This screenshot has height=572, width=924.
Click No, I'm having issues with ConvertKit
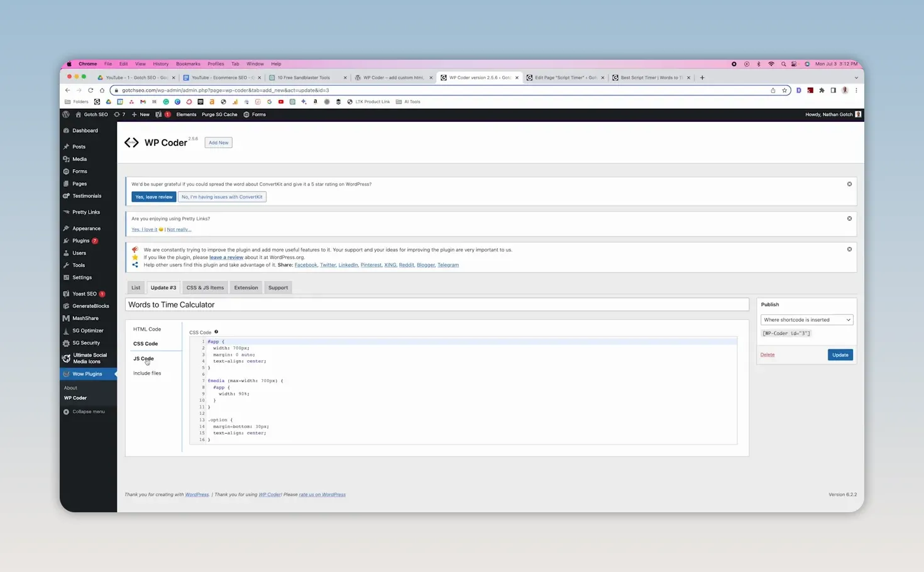point(222,197)
